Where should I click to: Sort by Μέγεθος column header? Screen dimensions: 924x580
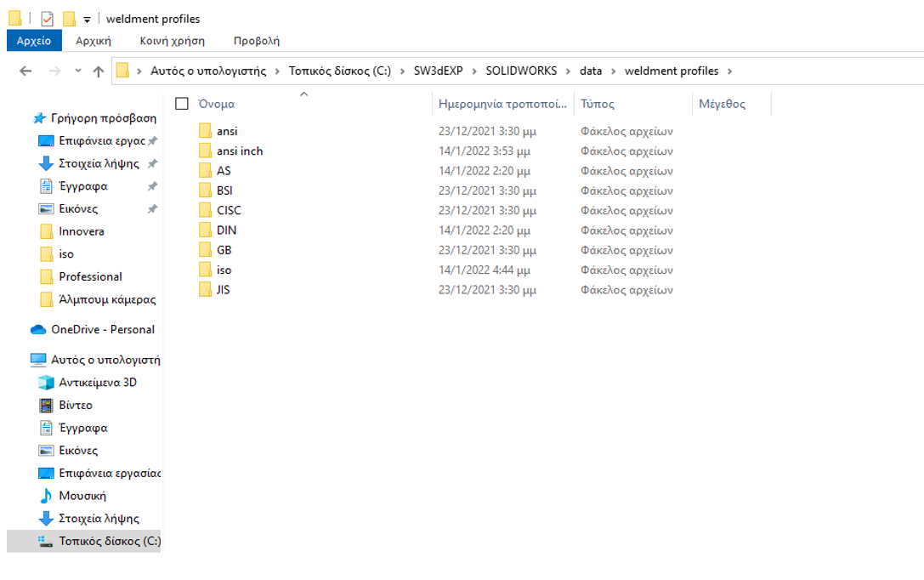click(722, 104)
